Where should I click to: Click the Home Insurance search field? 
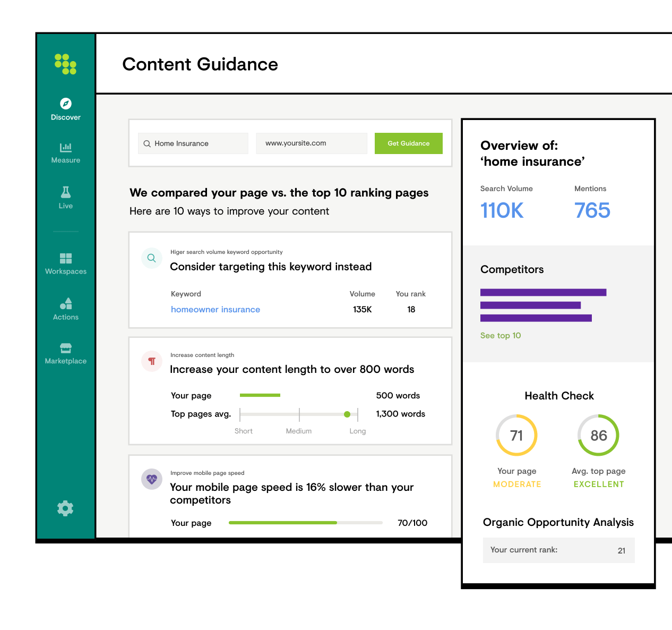point(193,143)
